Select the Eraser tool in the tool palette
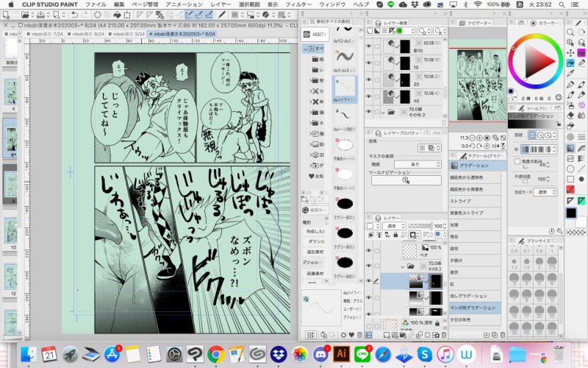The width and height of the screenshot is (588, 368). click(x=570, y=116)
